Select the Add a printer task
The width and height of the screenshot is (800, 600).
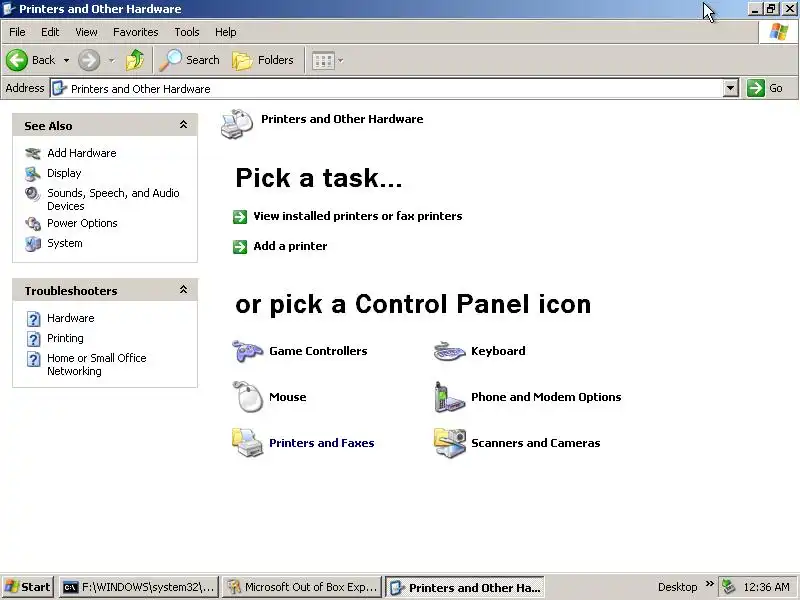pos(290,246)
